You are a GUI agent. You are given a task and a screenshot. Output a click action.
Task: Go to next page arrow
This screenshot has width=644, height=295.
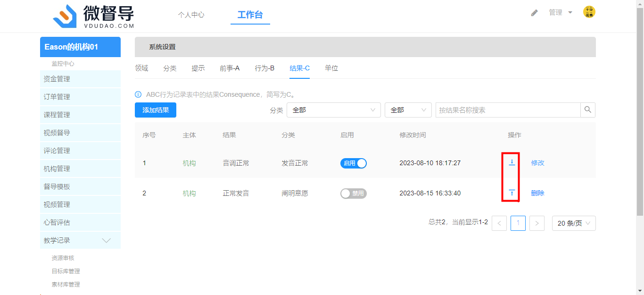pos(537,223)
